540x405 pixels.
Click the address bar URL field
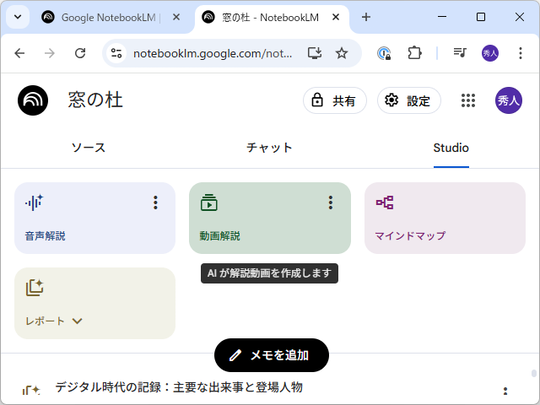coord(212,53)
